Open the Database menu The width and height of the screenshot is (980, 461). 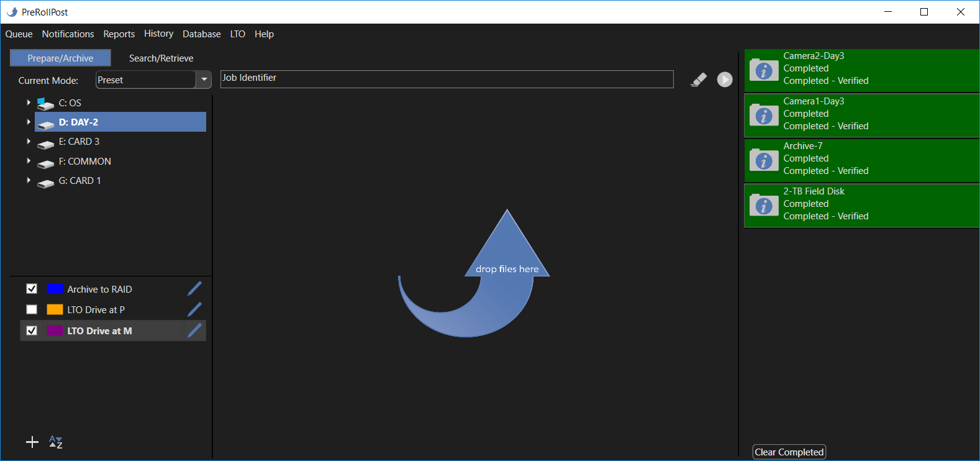point(201,34)
